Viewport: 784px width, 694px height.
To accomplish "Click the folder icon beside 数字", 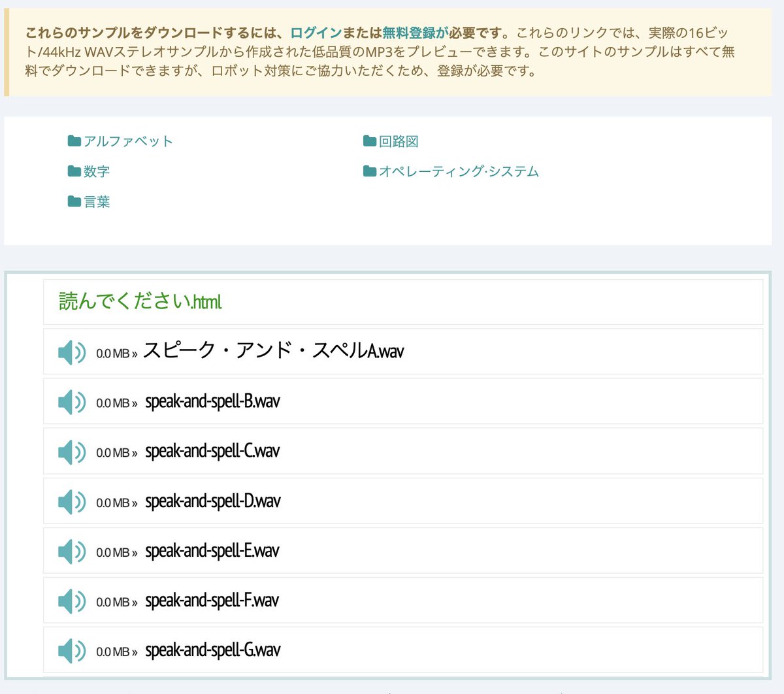I will point(74,171).
